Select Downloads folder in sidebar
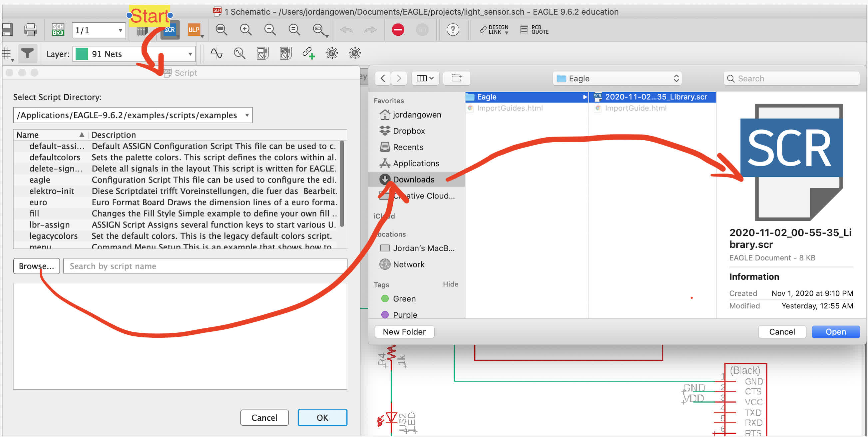The width and height of the screenshot is (868, 437). [413, 179]
